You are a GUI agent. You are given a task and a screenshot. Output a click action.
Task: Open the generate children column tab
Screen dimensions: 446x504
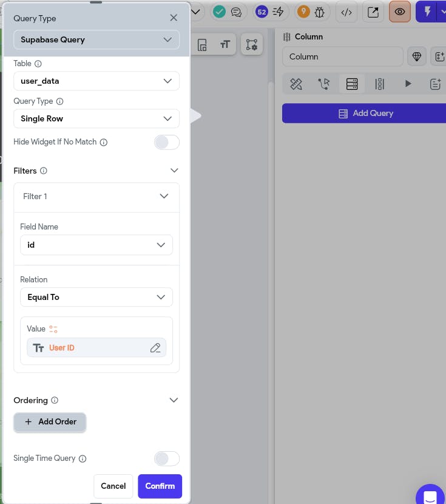[x=379, y=84]
